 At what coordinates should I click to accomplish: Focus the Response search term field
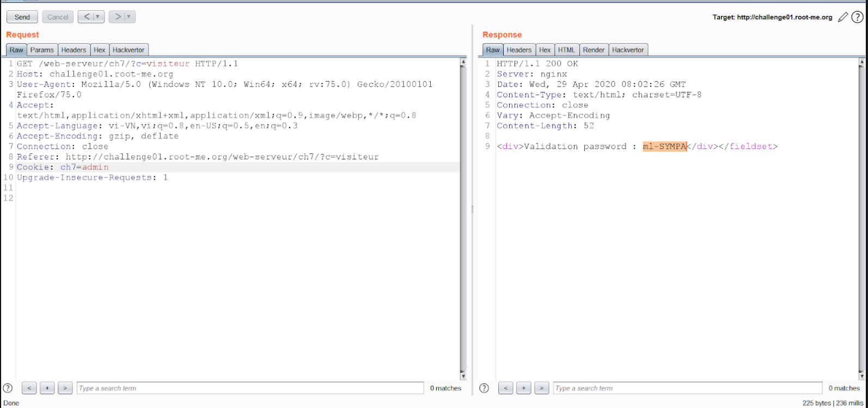[x=688, y=388]
